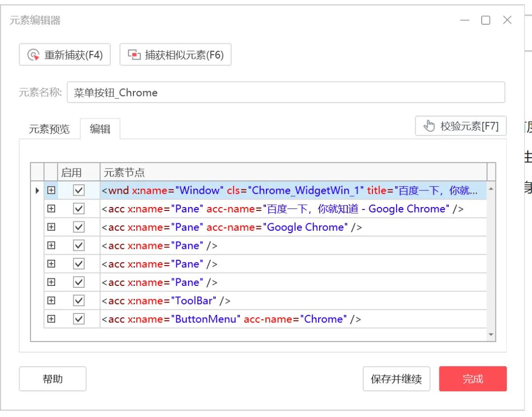Click the 元素名称 input field

(286, 93)
